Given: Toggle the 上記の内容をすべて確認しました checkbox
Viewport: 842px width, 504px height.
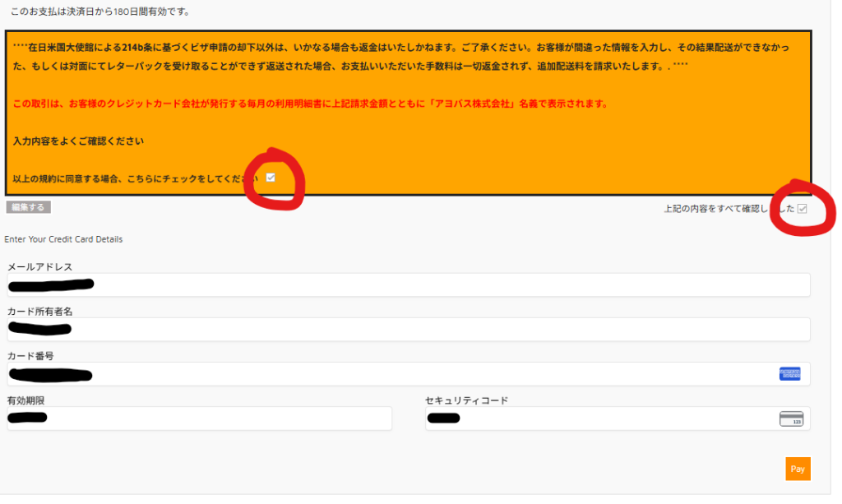Looking at the screenshot, I should [803, 209].
